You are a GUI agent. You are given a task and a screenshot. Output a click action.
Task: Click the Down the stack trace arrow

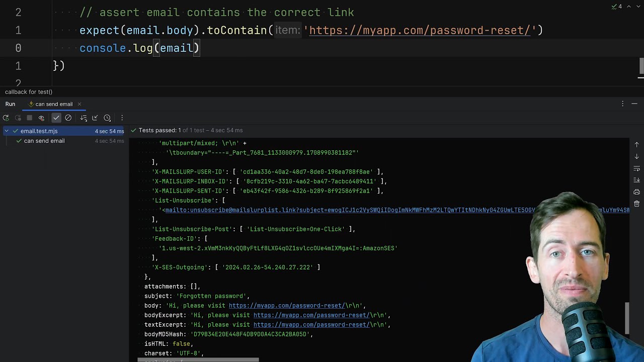point(636,156)
